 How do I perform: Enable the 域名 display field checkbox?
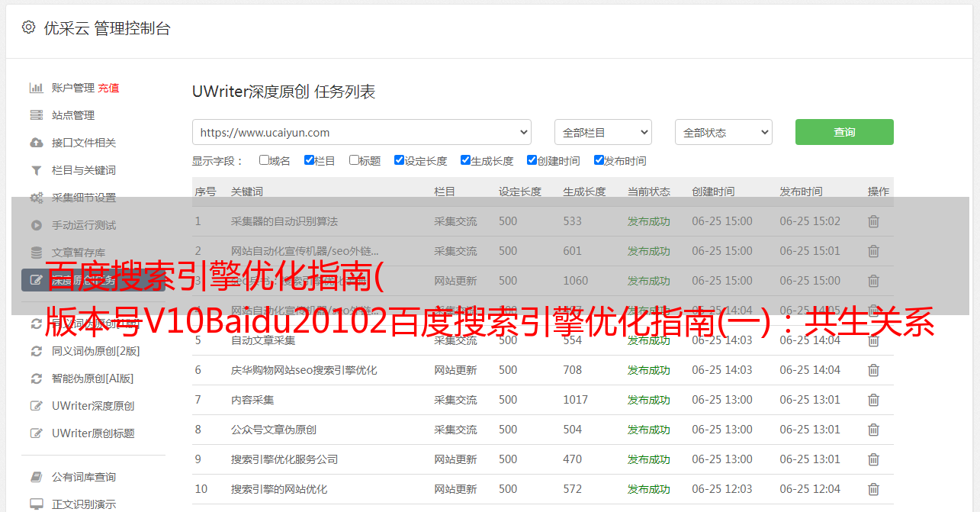(x=264, y=160)
